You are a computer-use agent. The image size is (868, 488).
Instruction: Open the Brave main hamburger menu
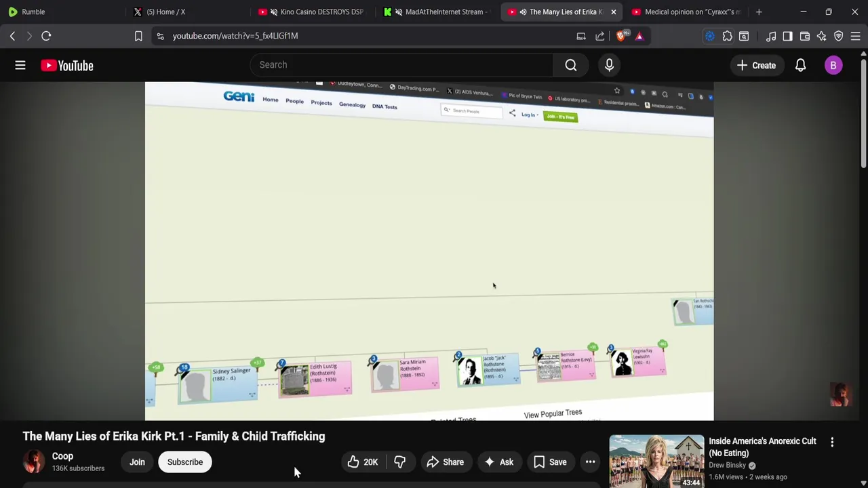pos(856,36)
